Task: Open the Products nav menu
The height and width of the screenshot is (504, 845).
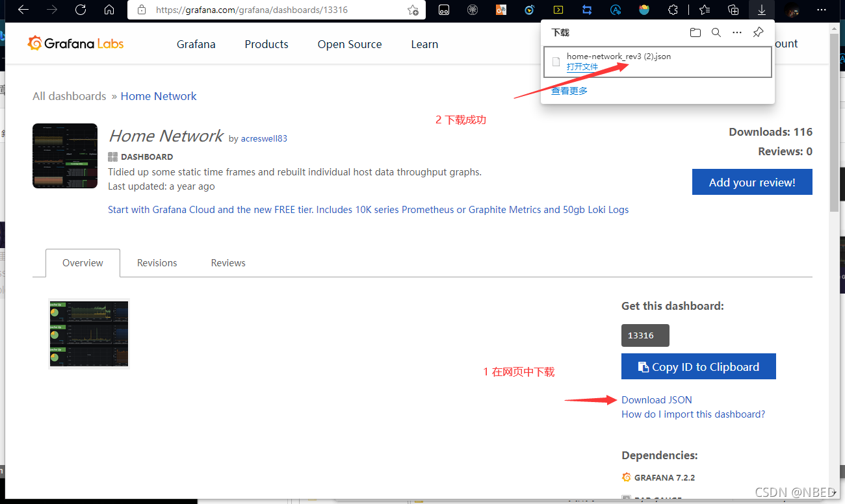Action: [266, 44]
